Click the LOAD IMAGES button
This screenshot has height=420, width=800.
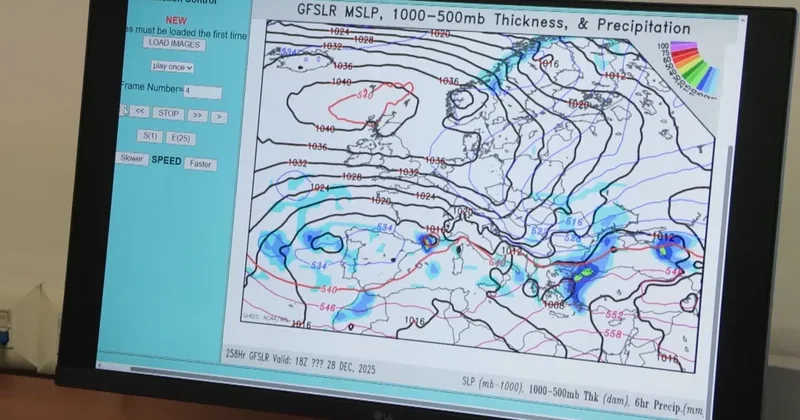click(x=174, y=43)
